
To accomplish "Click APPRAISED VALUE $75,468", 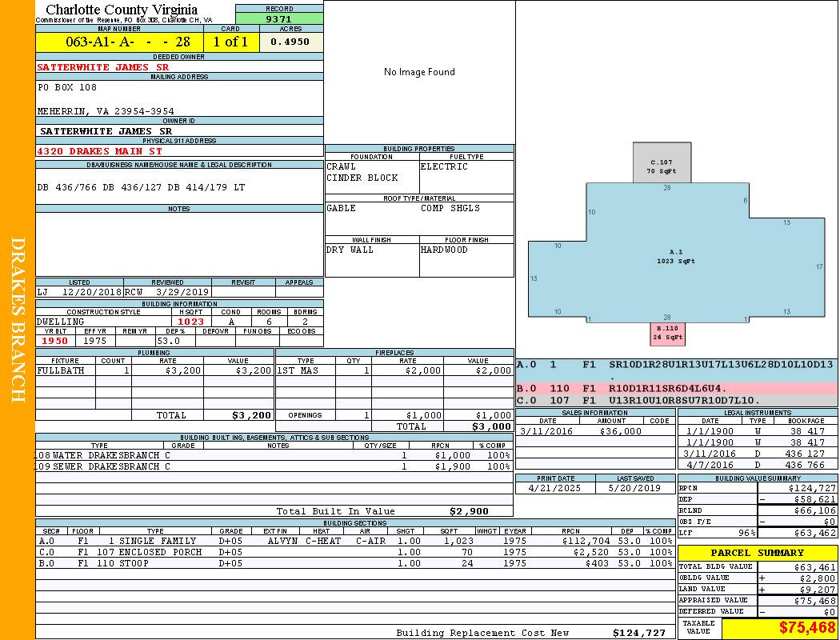I will tap(815, 602).
